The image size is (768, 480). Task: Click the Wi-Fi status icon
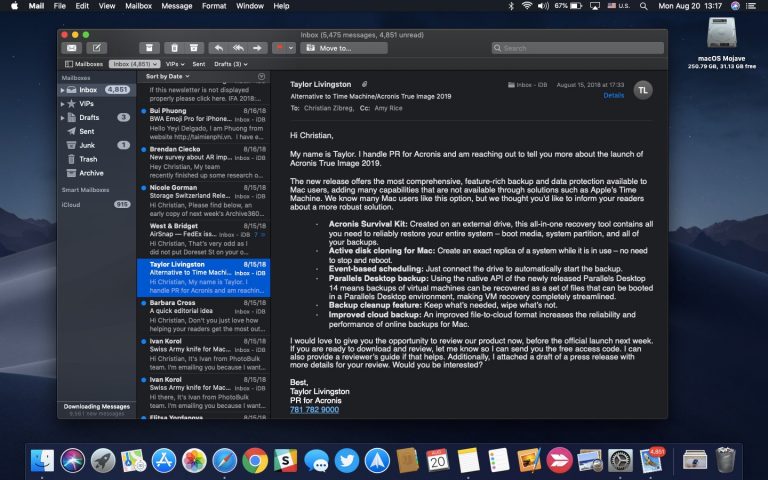(527, 6)
